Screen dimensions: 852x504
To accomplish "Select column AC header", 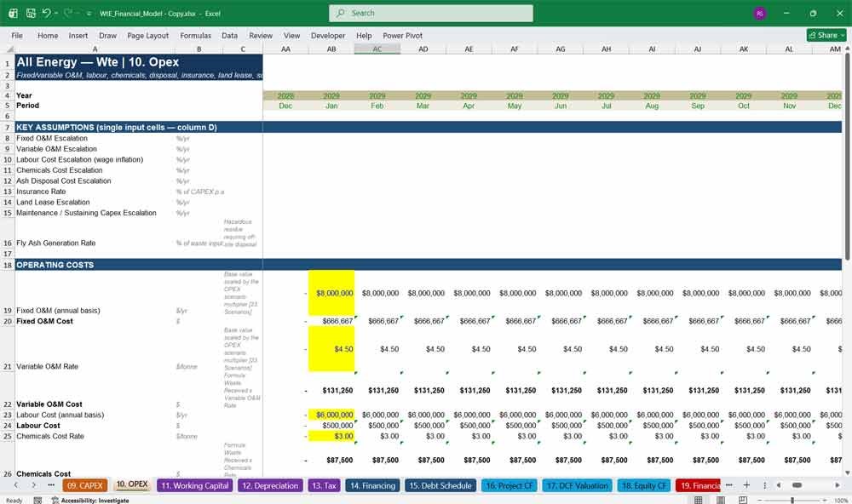I will click(377, 49).
